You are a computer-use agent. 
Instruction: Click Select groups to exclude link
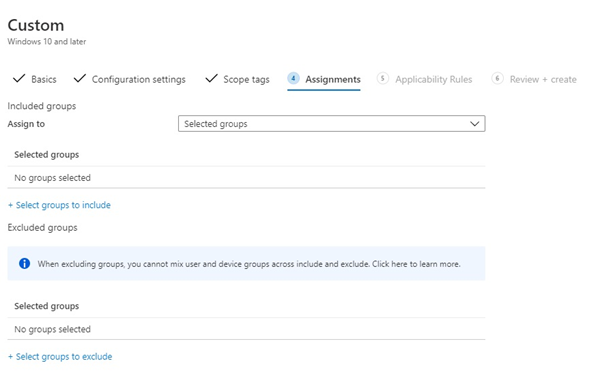60,357
